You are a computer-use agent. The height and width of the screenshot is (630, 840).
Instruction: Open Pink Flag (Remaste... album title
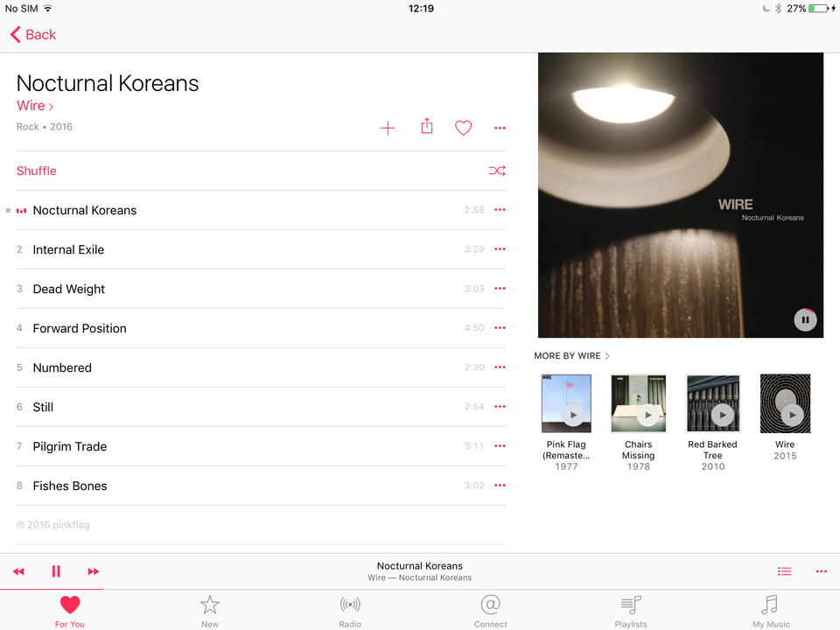[x=566, y=450]
